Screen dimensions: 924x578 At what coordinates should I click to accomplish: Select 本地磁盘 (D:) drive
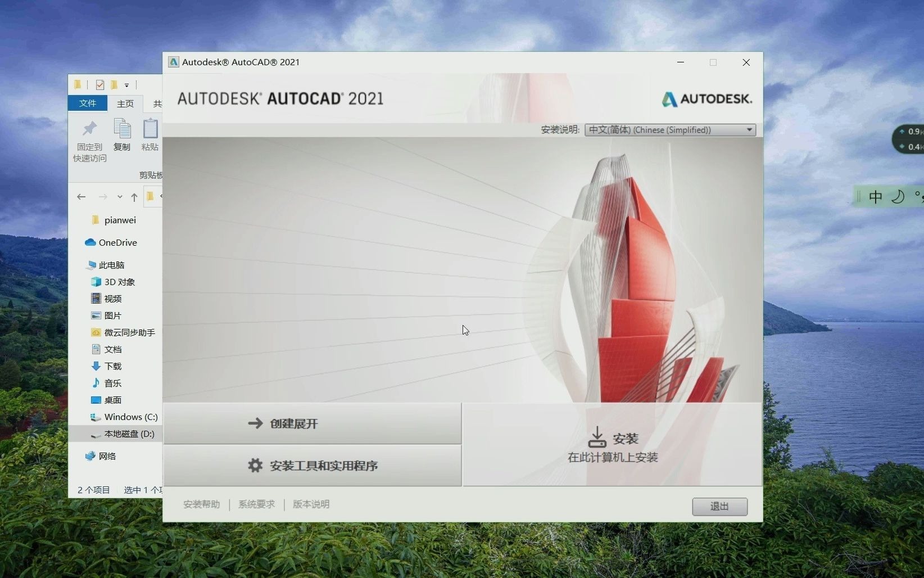(x=115, y=433)
